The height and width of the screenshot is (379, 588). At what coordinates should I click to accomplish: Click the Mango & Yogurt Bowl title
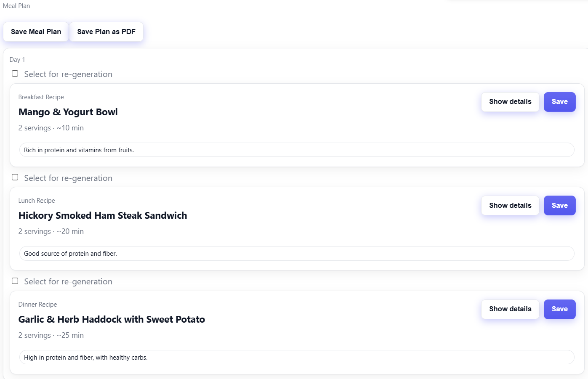click(x=68, y=112)
